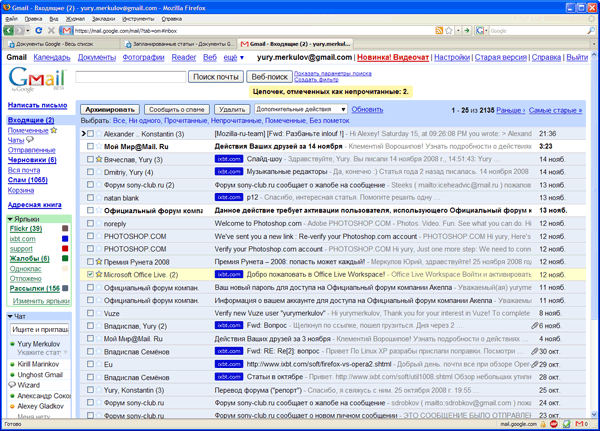Click the Поиск почты button
Image resolution: width=600 pixels, height=431 pixels.
(216, 77)
